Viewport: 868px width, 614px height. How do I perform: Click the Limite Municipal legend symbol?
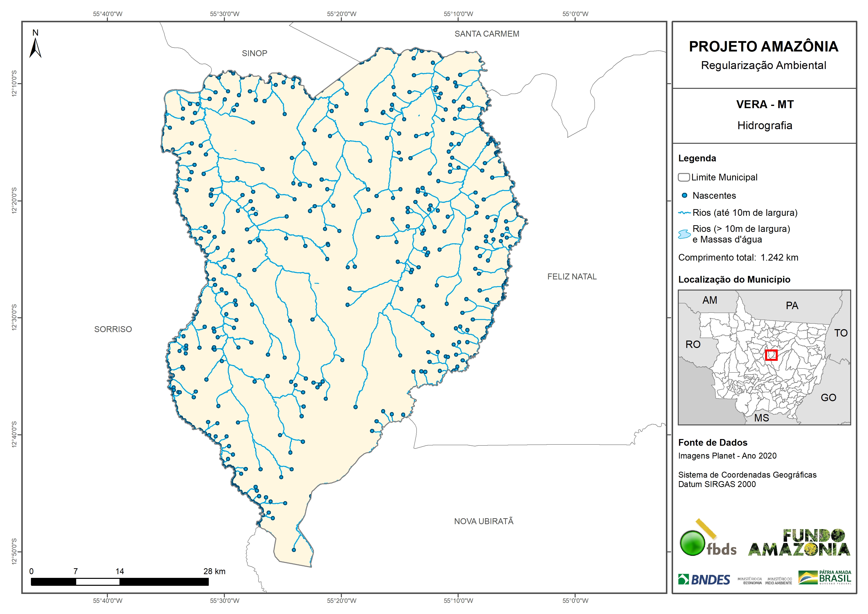[x=683, y=177]
